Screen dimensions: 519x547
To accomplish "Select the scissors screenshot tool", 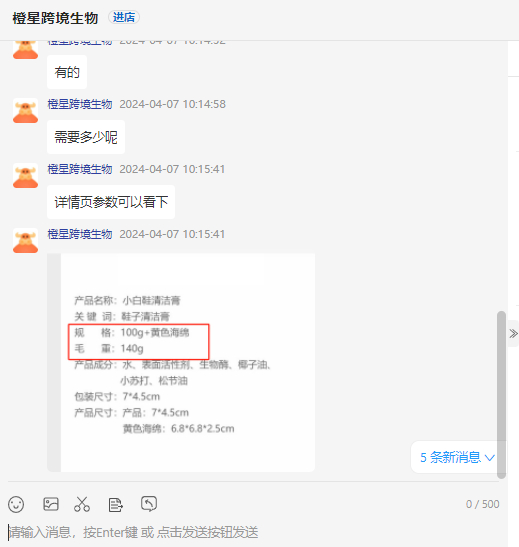I will click(82, 504).
